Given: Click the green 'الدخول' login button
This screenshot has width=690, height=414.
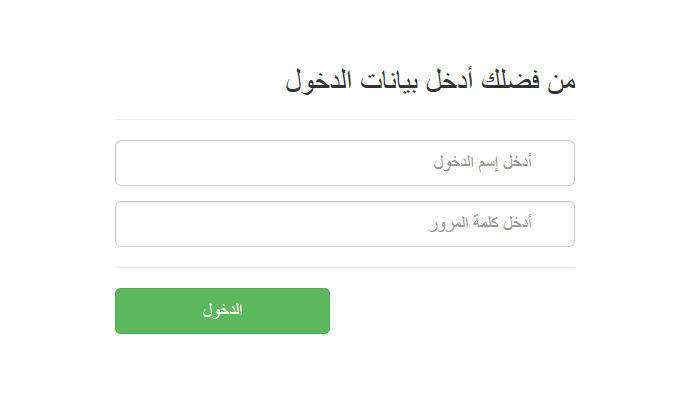Looking at the screenshot, I should click(x=222, y=311).
